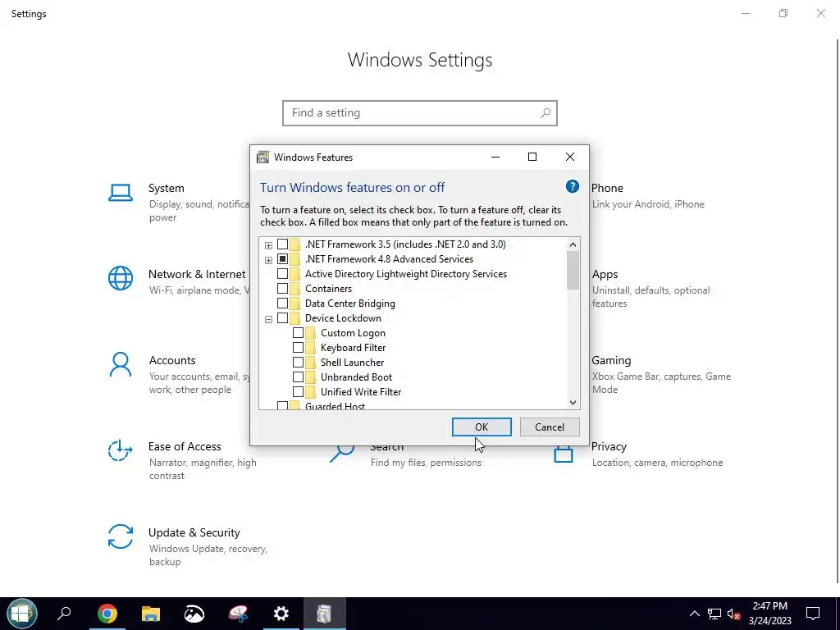Check the Keyboard Filter box
The width and height of the screenshot is (840, 630).
pos(298,348)
